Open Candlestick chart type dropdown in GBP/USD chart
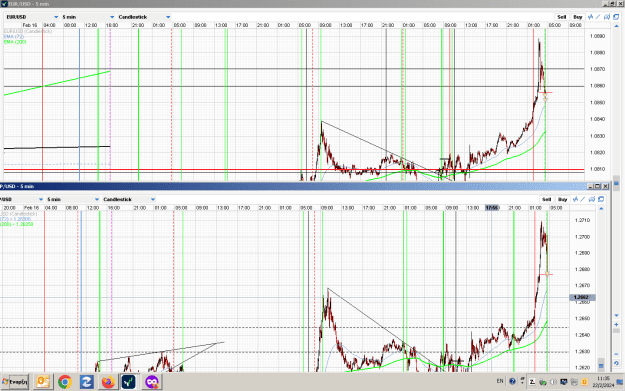625x391 pixels. click(x=129, y=199)
